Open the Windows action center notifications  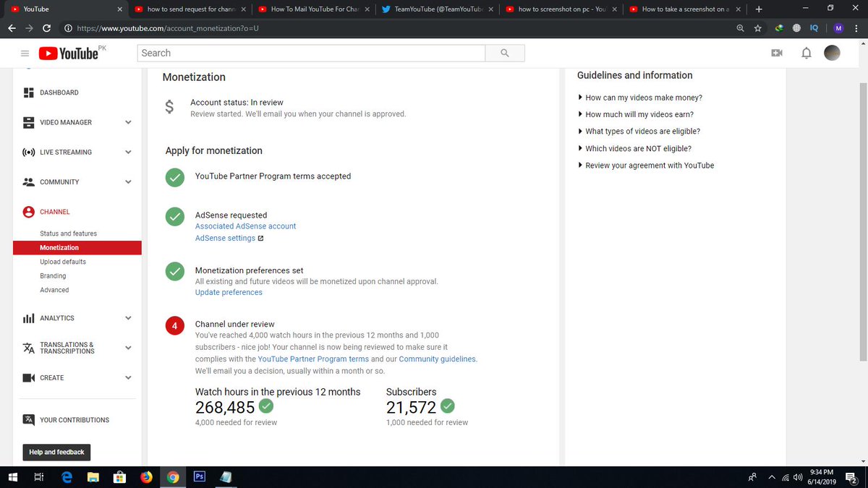[851, 478]
